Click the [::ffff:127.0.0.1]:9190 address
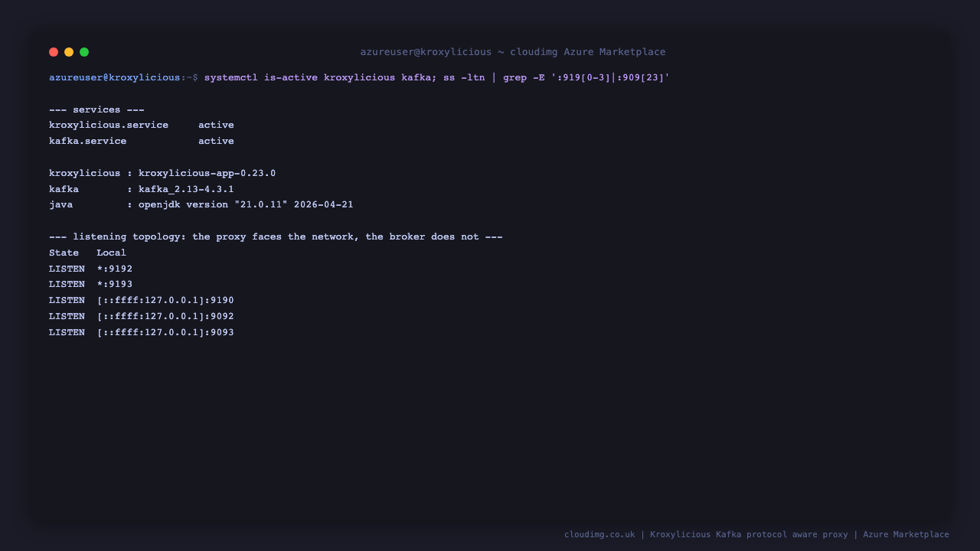The height and width of the screenshot is (551, 980). [165, 300]
